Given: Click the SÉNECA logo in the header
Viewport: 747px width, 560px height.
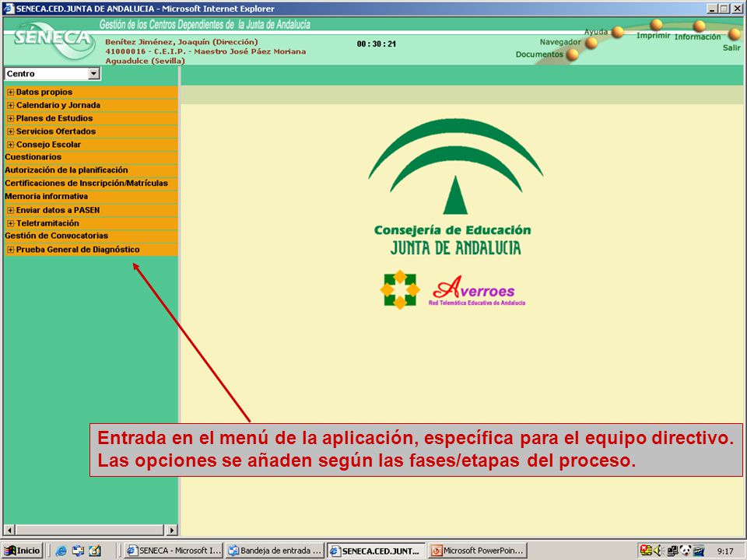Looking at the screenshot, I should (x=54, y=40).
